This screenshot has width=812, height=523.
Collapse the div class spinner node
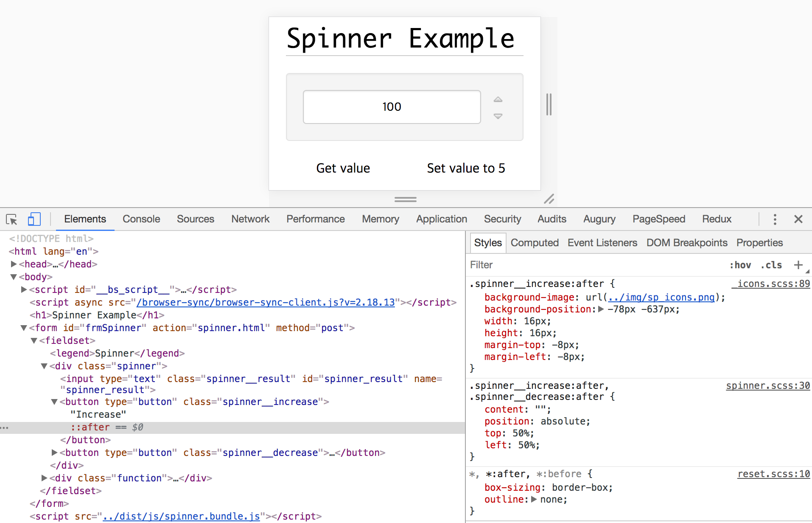coord(44,366)
